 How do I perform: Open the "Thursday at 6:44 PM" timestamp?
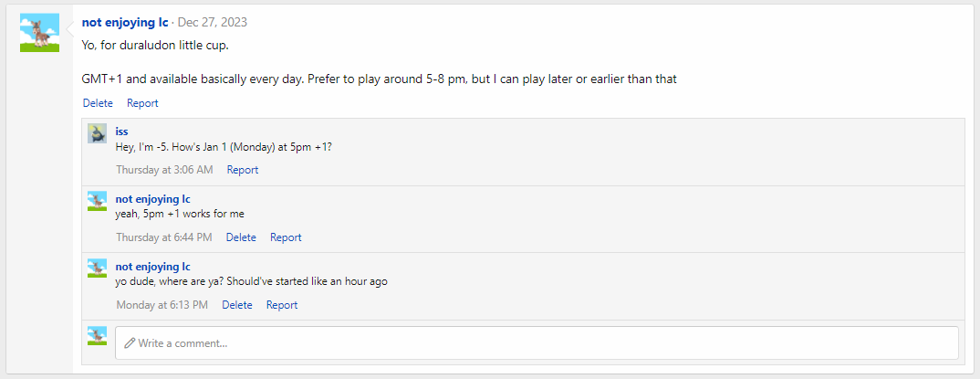point(163,237)
